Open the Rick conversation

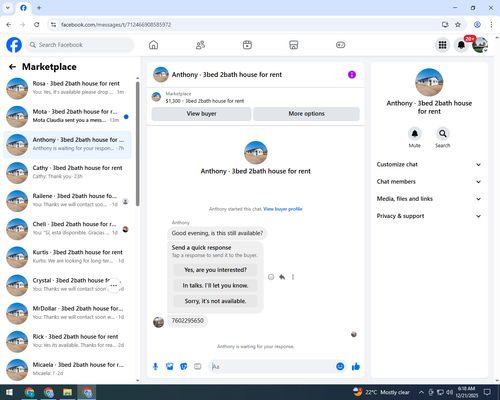point(67,341)
